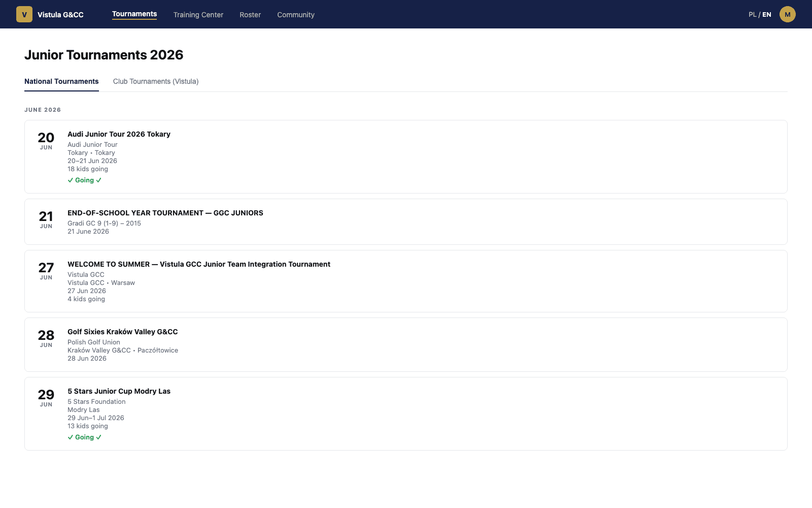
Task: Switch language to PL
Action: (753, 15)
